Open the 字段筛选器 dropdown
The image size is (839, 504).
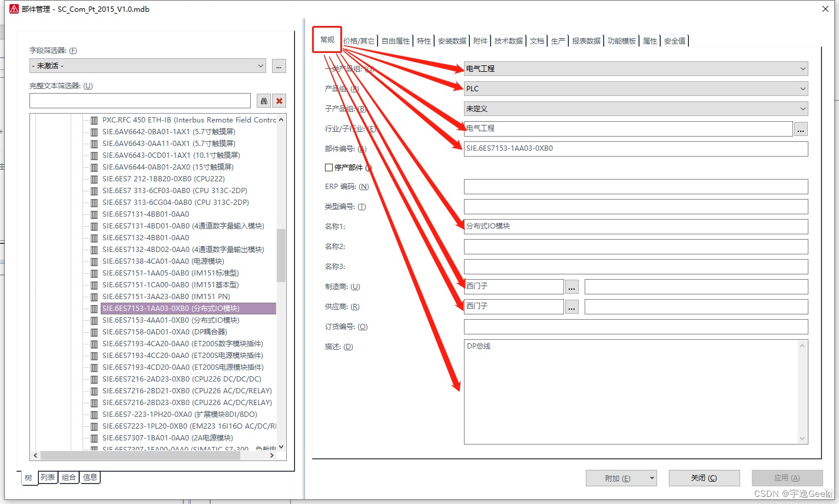coord(147,66)
